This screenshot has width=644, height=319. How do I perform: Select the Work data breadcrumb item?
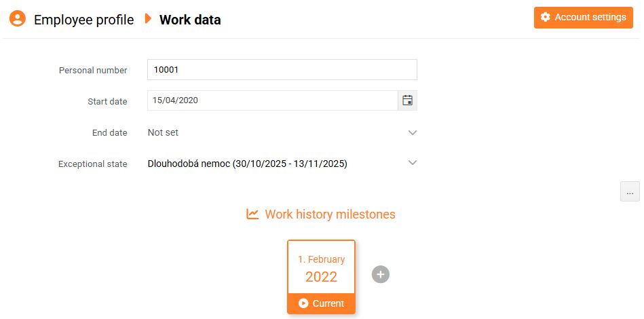[x=190, y=20]
